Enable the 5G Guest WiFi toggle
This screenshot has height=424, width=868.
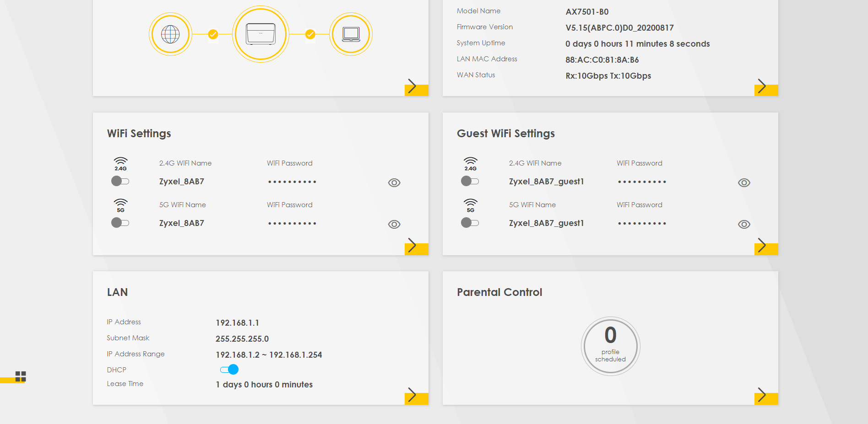(x=470, y=223)
